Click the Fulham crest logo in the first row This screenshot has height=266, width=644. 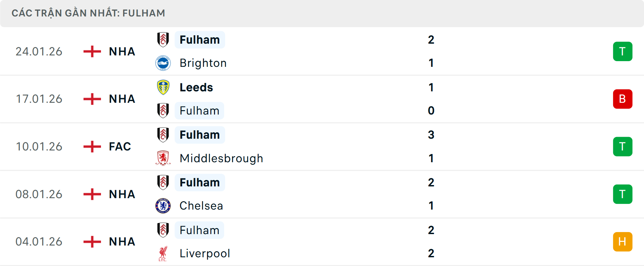pos(163,40)
